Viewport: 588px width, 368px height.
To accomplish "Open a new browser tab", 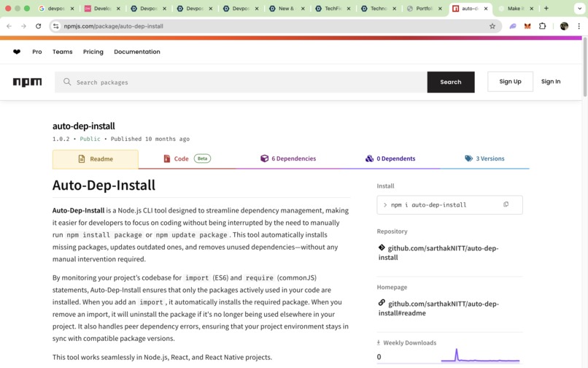I will pos(546,8).
